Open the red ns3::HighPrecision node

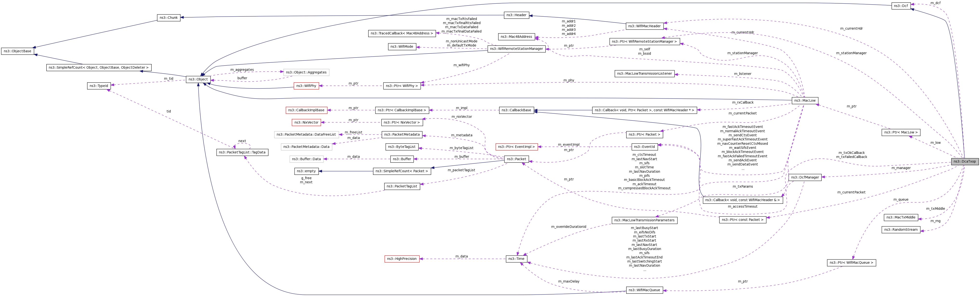(402, 259)
